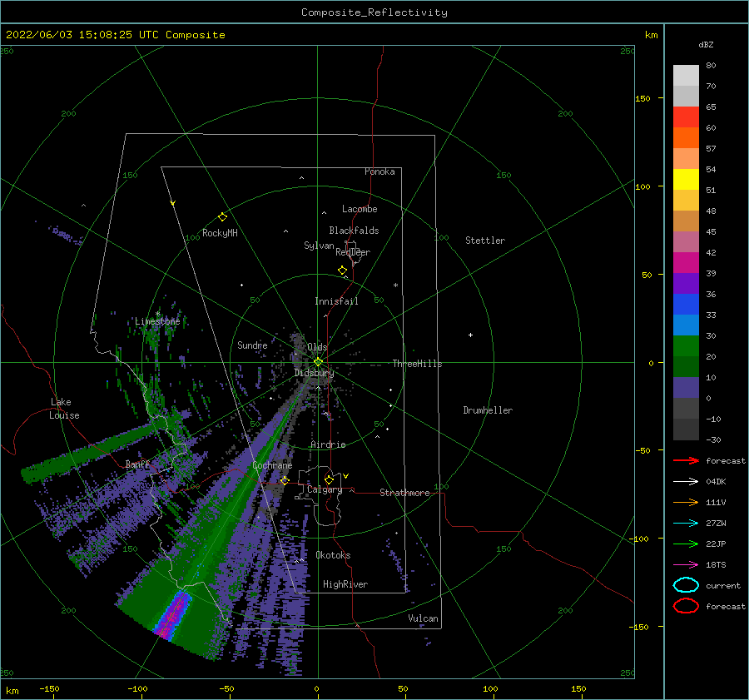Select the orange 60-57 dBZ color swatch
The height and width of the screenshot is (700, 749).
point(686,137)
